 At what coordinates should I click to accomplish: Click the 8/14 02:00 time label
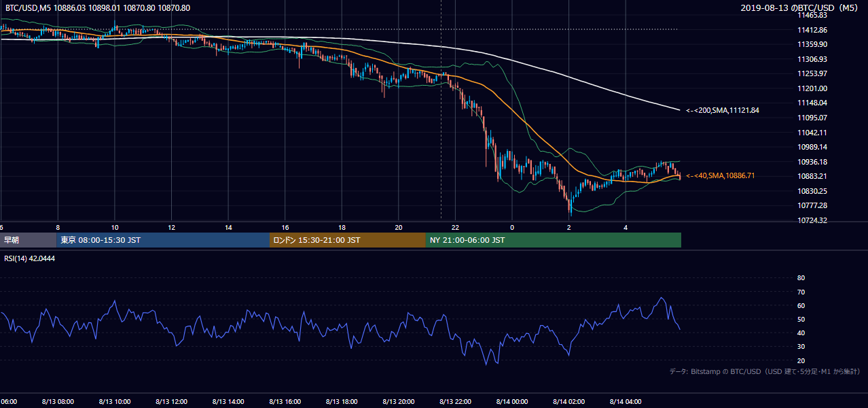pyautogui.click(x=569, y=402)
